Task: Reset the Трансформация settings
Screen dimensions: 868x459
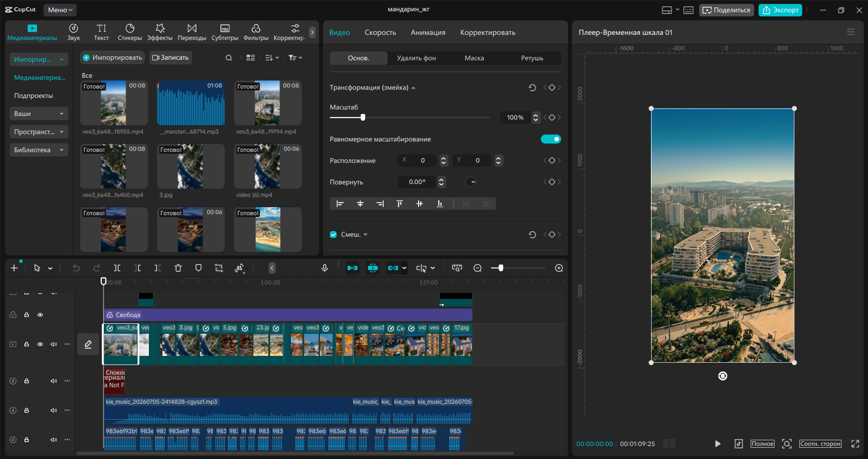Action: point(532,88)
